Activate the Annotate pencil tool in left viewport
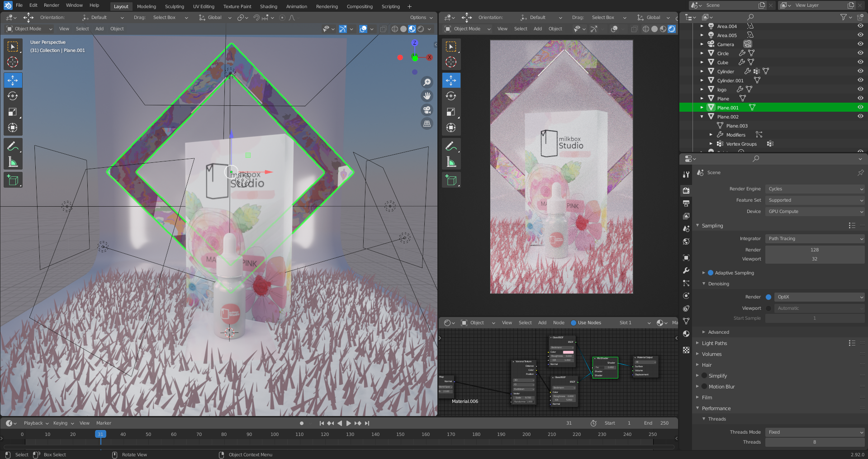 [13, 146]
